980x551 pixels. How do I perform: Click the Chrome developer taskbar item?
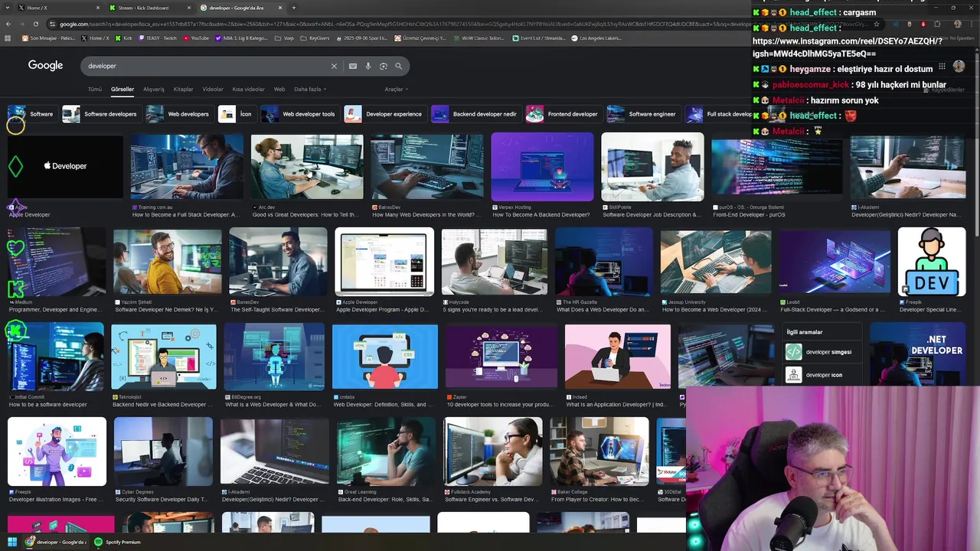point(55,542)
